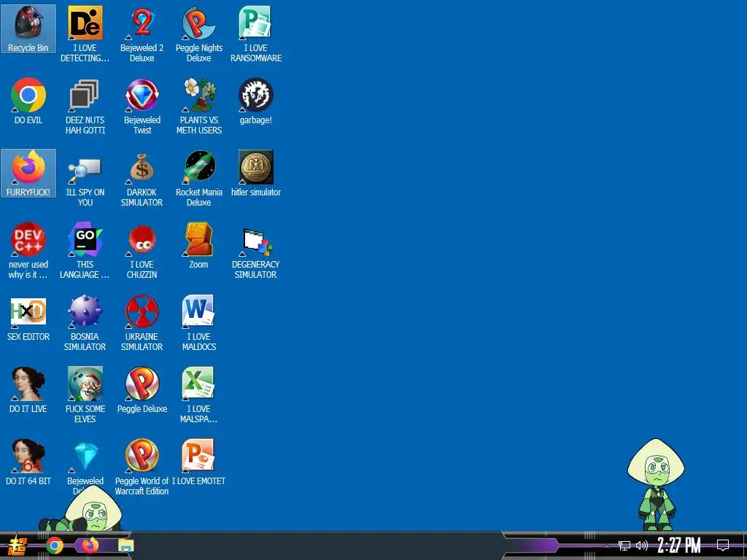This screenshot has width=747, height=560.
Task: Open the ILL SPY ON YOU magnifier shortcut
Action: [x=85, y=179]
